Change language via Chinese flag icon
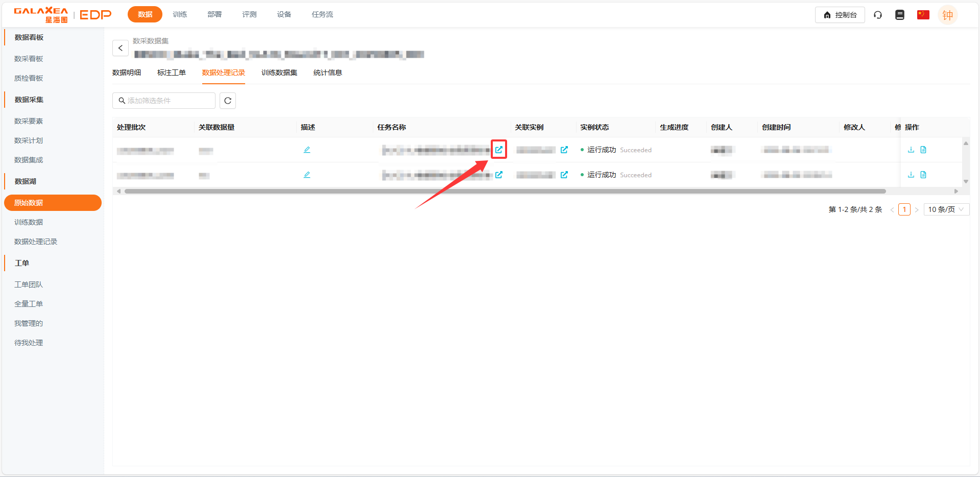 coord(923,15)
